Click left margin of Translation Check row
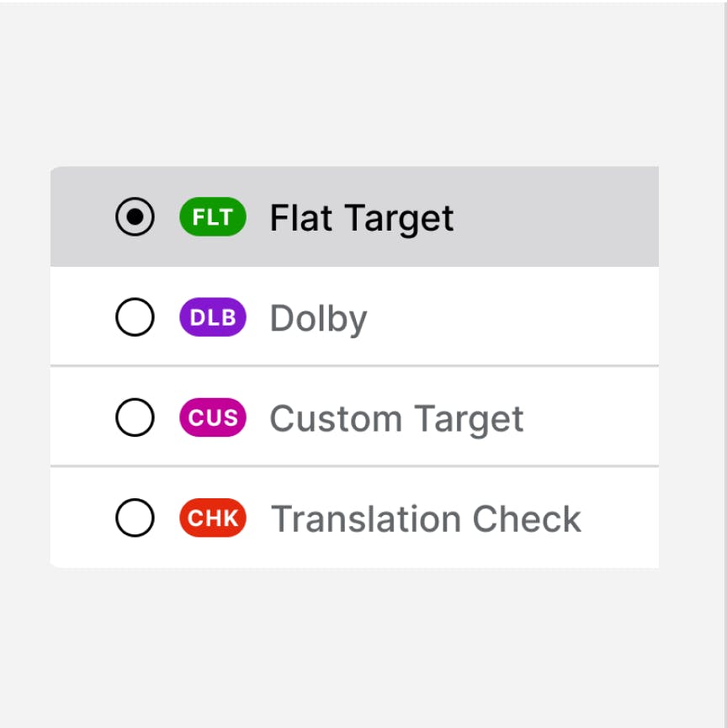The height and width of the screenshot is (728, 727). pyautogui.click(x=80, y=518)
